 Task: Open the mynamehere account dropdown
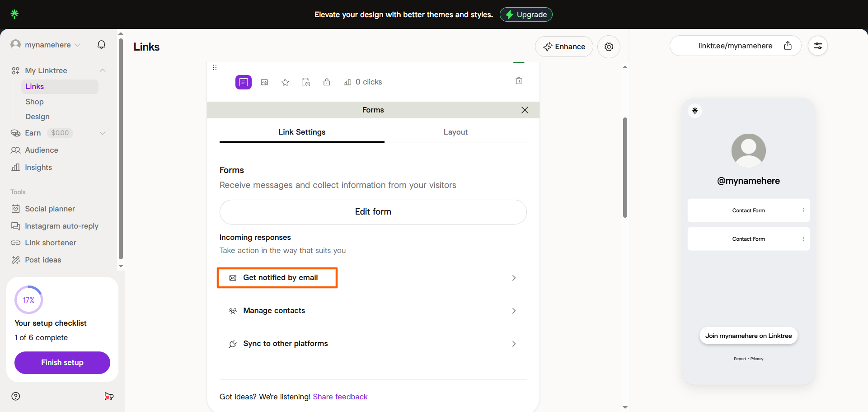[x=46, y=45]
